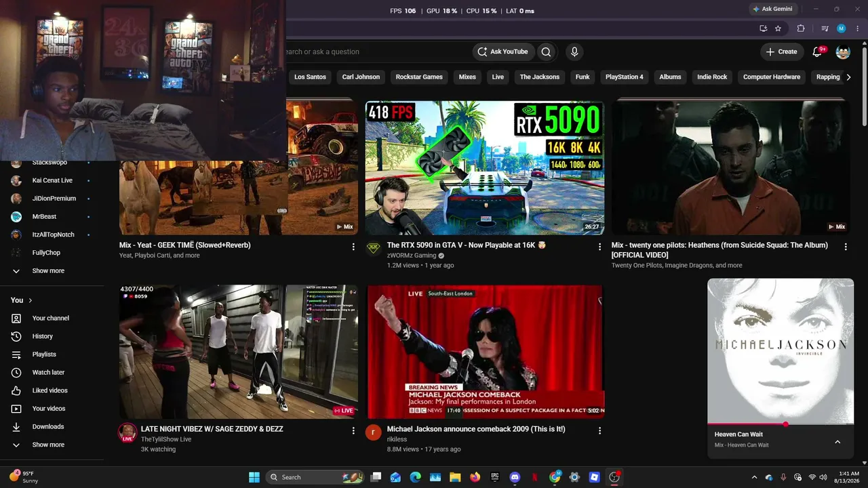868x488 pixels.
Task: Select the Los Santos chip
Action: click(x=310, y=77)
